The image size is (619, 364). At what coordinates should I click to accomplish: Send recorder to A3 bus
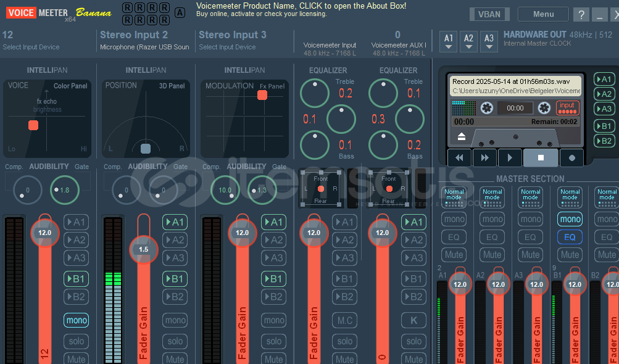tap(604, 109)
